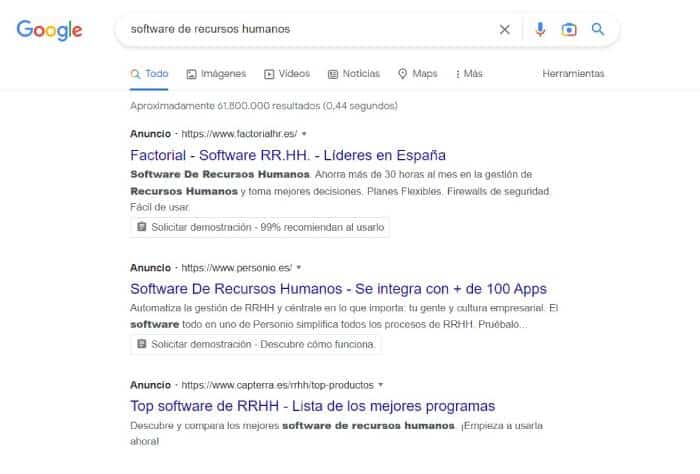Click the Noticias tab newspaper icon
The height and width of the screenshot is (474, 700).
pos(333,74)
